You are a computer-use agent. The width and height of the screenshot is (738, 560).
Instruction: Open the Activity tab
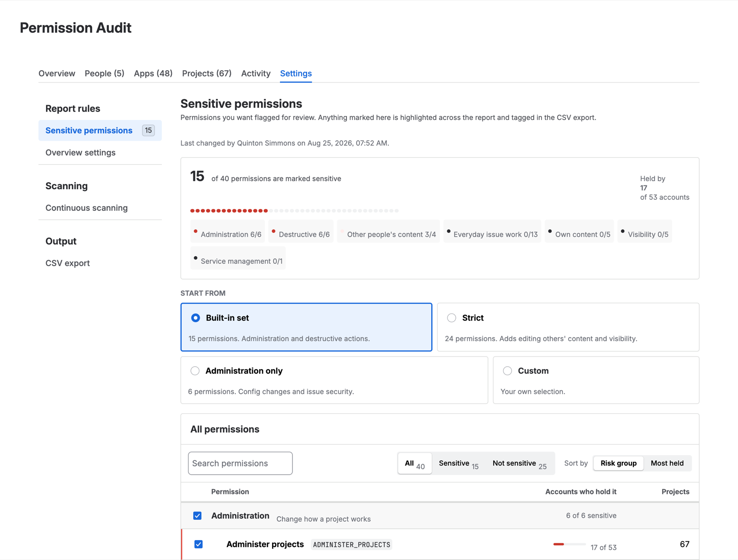coord(256,73)
